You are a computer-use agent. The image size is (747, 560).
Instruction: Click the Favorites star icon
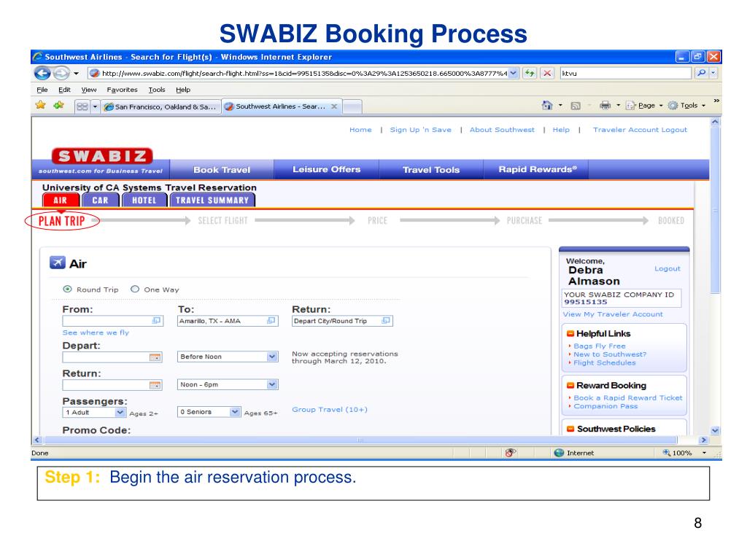pyautogui.click(x=41, y=105)
